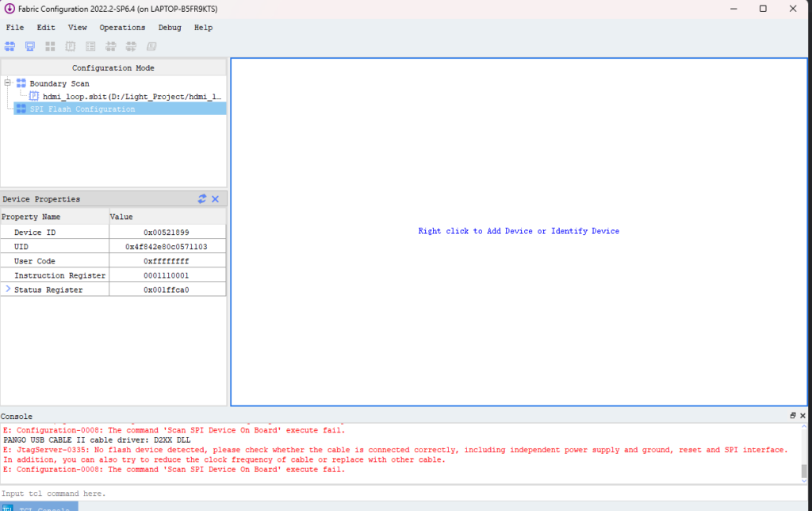This screenshot has height=511, width=812.
Task: Select the SPI Flash Configuration tree item
Action: click(82, 109)
